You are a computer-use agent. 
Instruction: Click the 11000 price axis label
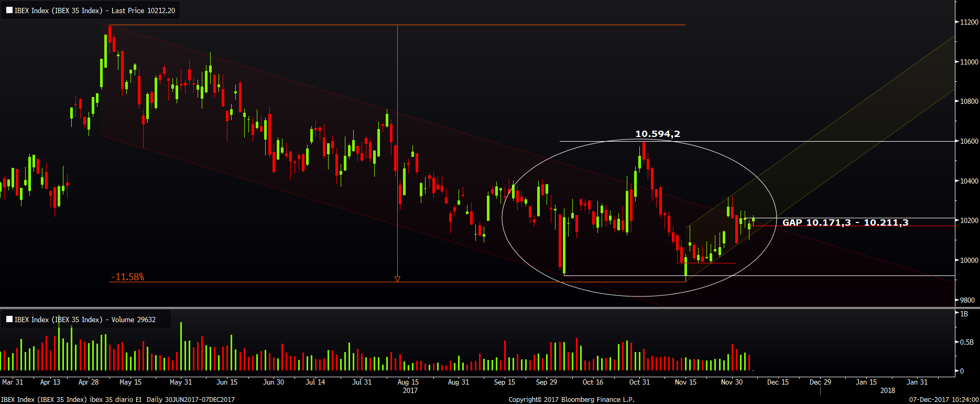[x=969, y=62]
